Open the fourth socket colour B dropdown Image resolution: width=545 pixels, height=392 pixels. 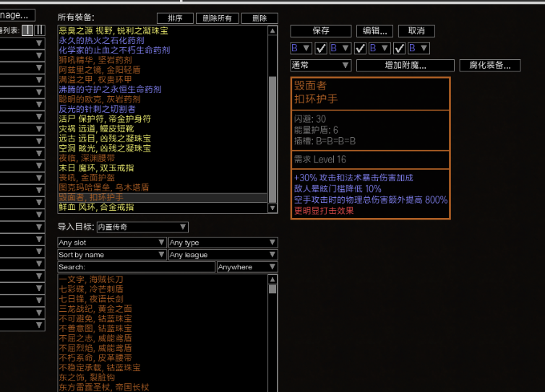tap(419, 48)
